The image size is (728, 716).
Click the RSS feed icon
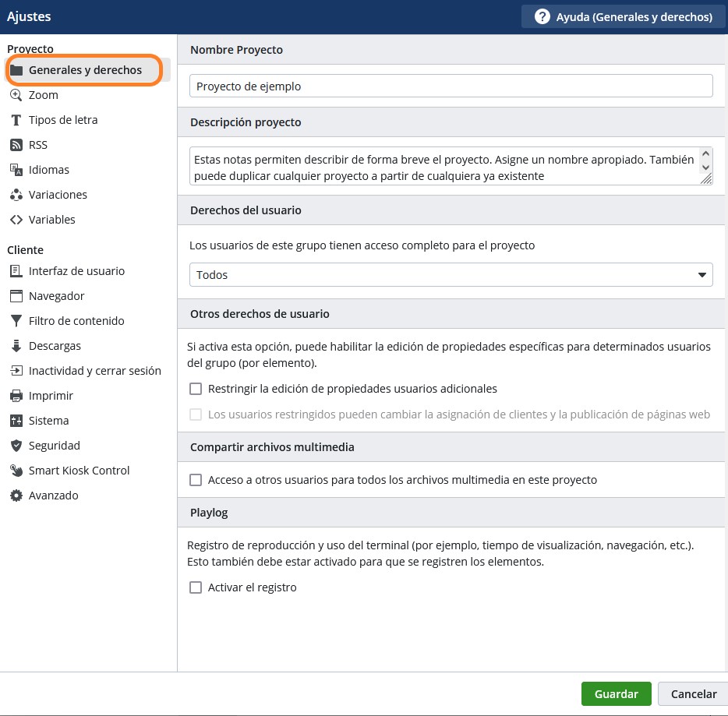16,145
